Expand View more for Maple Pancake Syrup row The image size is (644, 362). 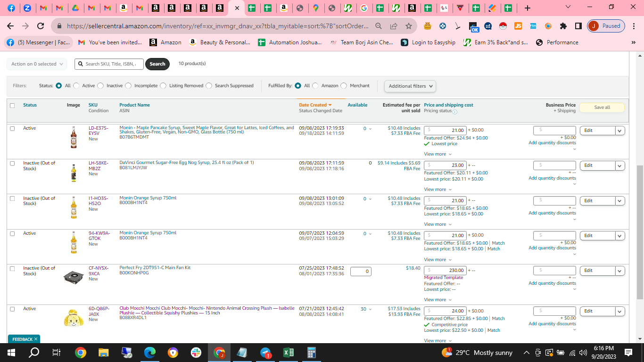[x=438, y=154]
